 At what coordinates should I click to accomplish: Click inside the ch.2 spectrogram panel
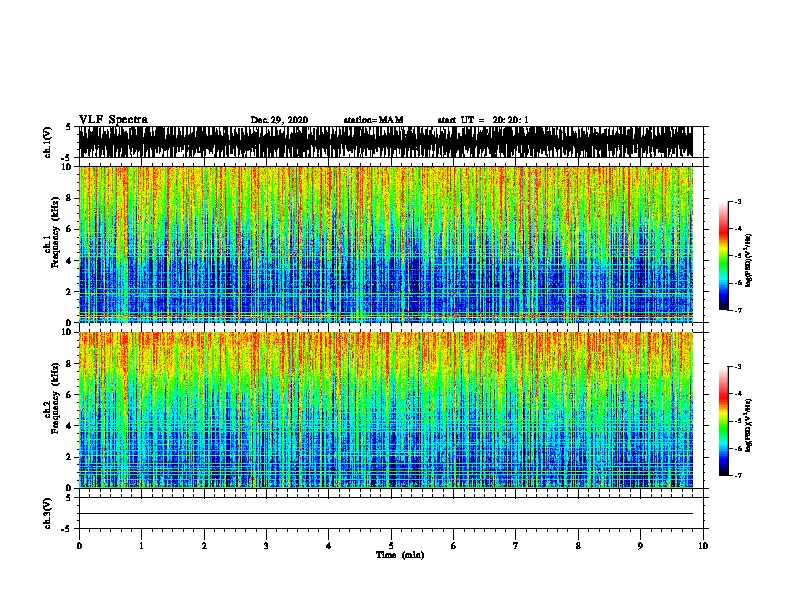pos(386,410)
